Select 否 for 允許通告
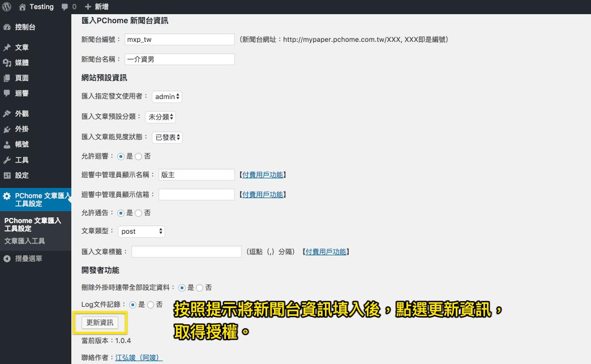This screenshot has width=591, height=364. (x=138, y=213)
